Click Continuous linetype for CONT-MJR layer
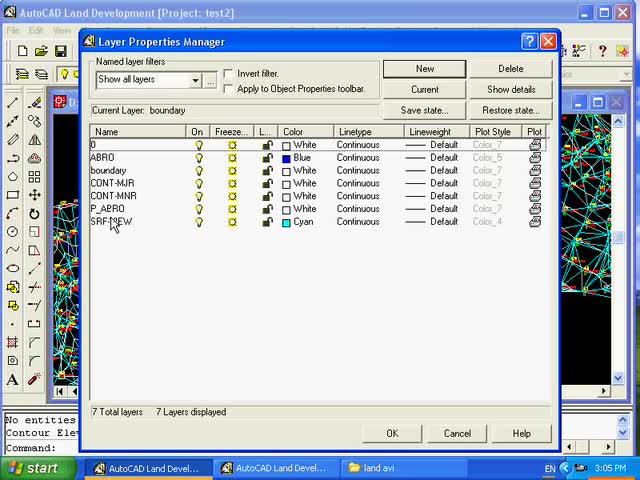Viewport: 640px width, 480px height. pyautogui.click(x=358, y=183)
